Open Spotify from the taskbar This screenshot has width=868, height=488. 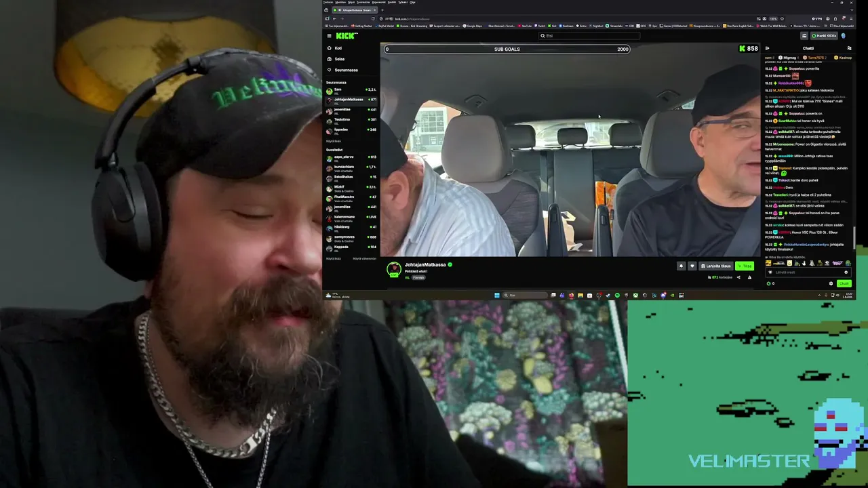pyautogui.click(x=617, y=296)
